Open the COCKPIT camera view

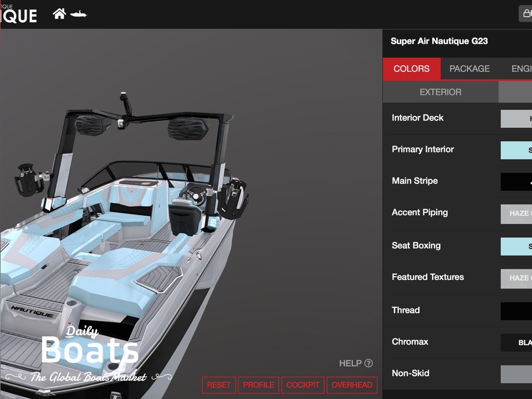tap(302, 385)
